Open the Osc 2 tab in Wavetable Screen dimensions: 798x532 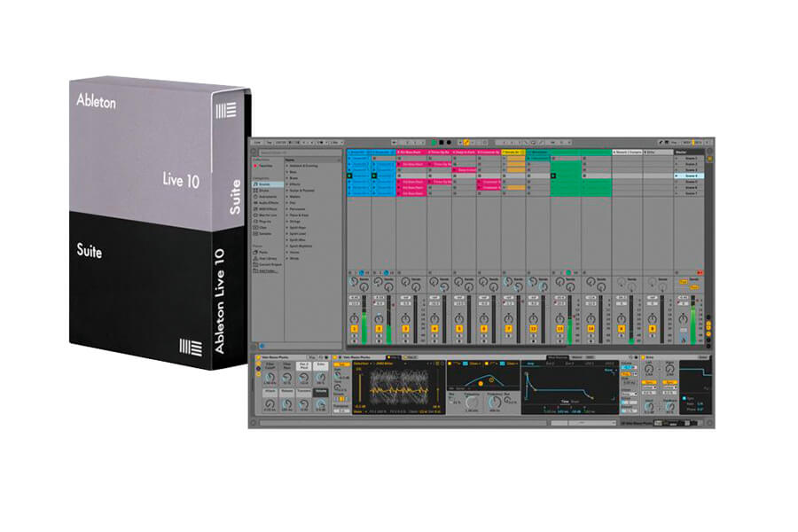click(x=411, y=357)
